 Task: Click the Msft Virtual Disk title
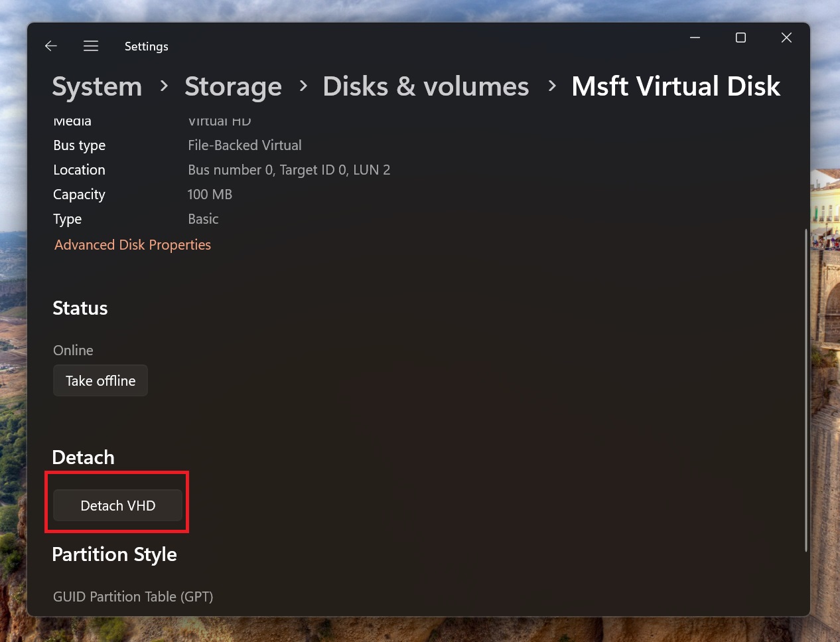tap(675, 87)
